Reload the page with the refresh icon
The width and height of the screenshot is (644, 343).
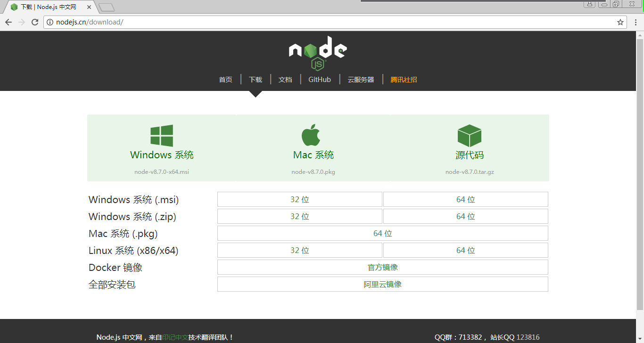click(35, 22)
